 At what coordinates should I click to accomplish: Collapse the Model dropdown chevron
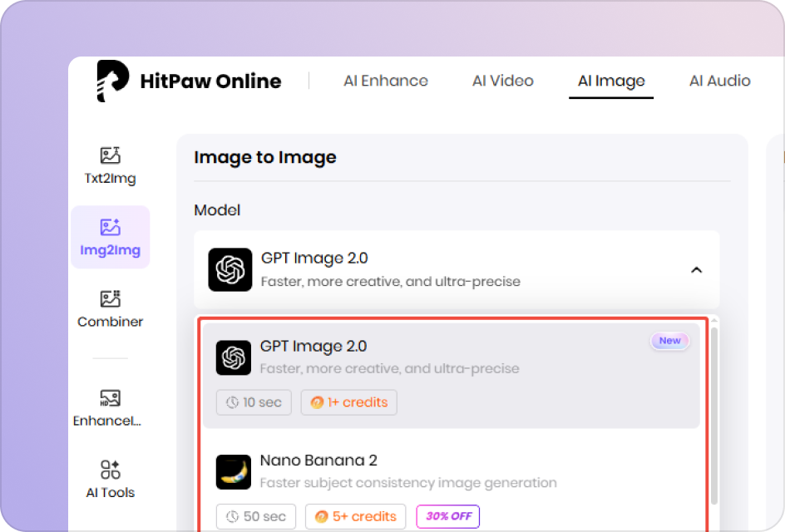tap(696, 270)
